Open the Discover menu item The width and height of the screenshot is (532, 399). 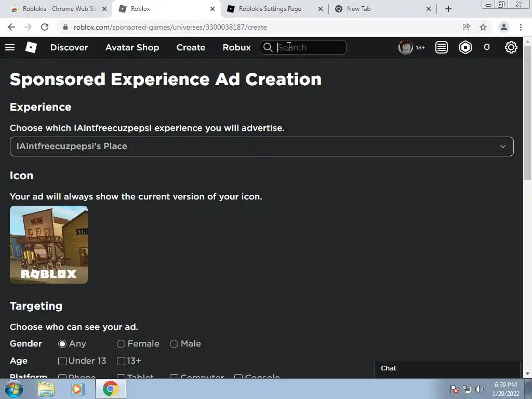[69, 47]
